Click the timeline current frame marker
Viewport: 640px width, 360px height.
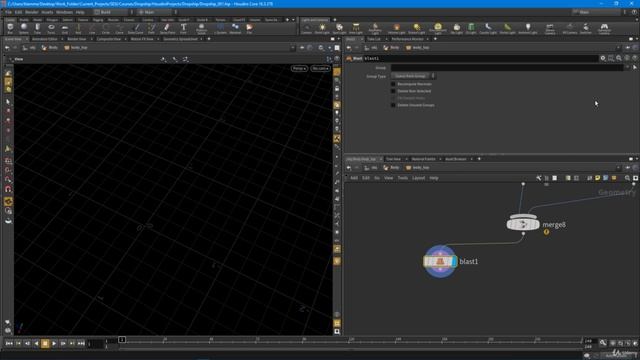[122, 340]
